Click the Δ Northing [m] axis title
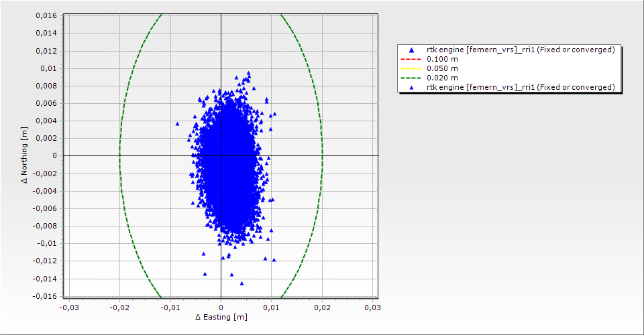The image size is (644, 335). pyautogui.click(x=25, y=156)
